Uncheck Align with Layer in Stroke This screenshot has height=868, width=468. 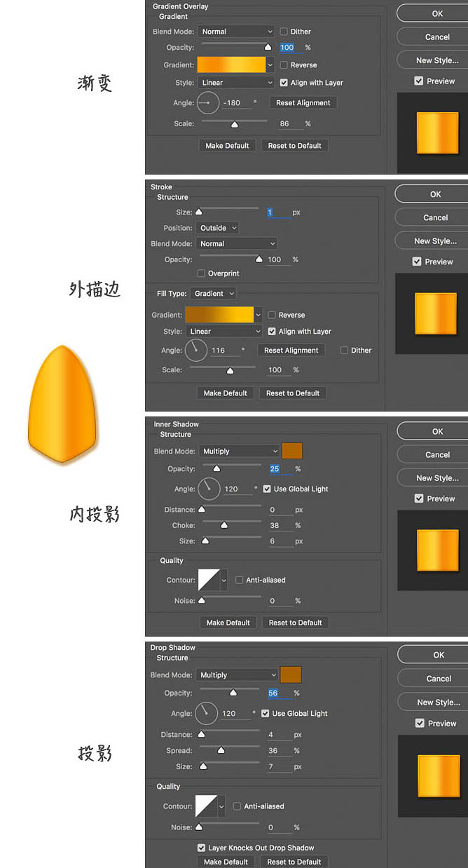point(272,332)
